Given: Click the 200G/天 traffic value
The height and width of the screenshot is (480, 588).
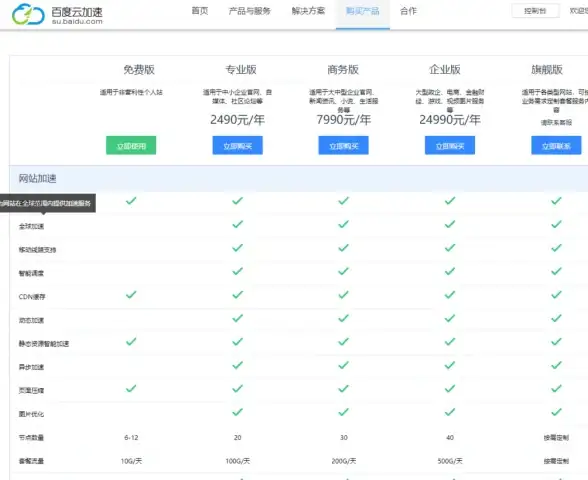Looking at the screenshot, I should [344, 461].
